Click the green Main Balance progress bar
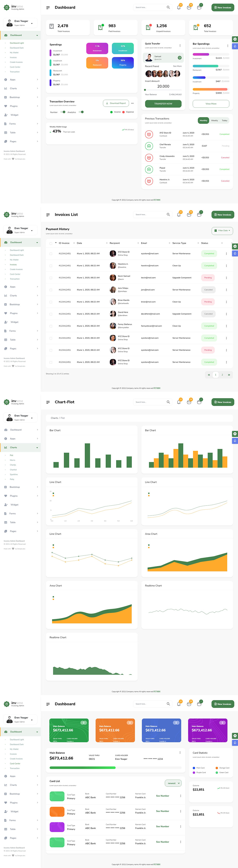The image size is (238, 868). (83, 768)
